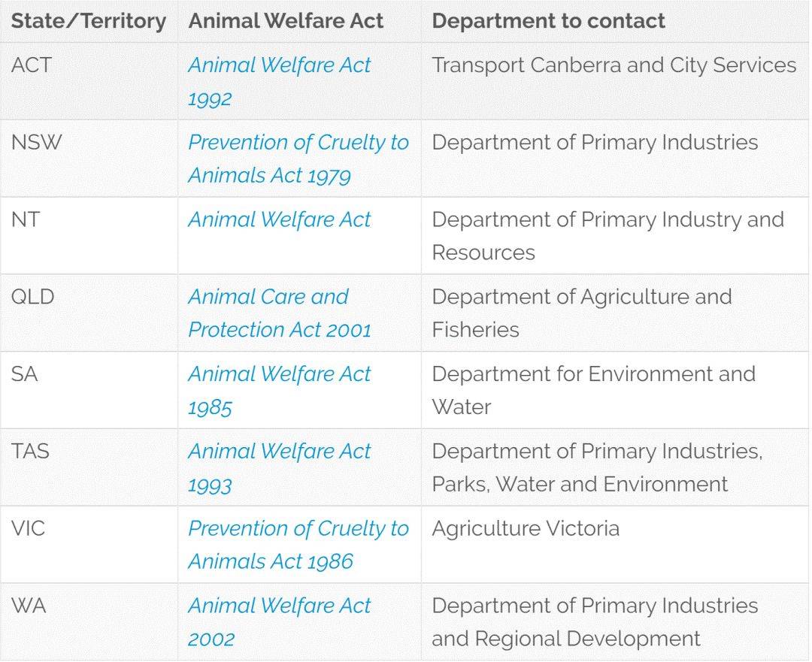
Task: Open NSW Prevention of Cruelty to Animals Act 1979
Action: tap(298, 159)
